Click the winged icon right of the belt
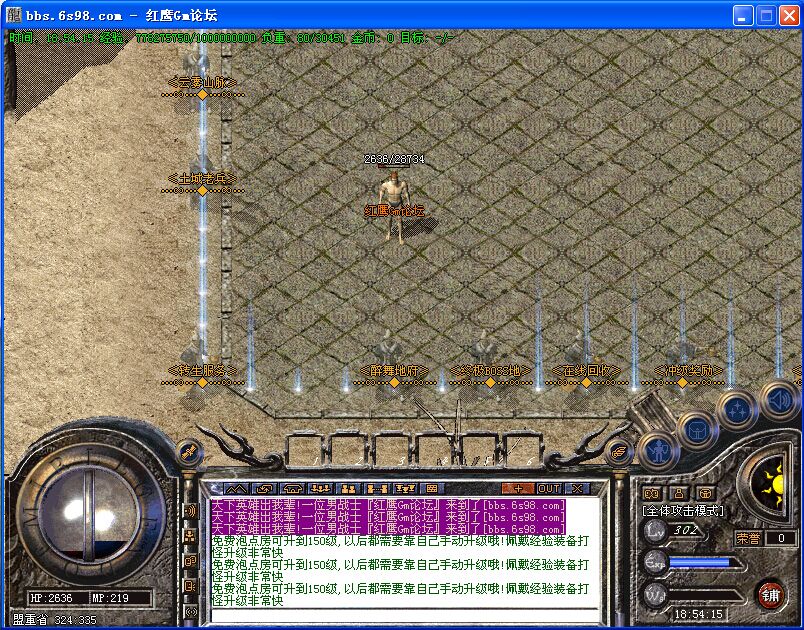 618,453
